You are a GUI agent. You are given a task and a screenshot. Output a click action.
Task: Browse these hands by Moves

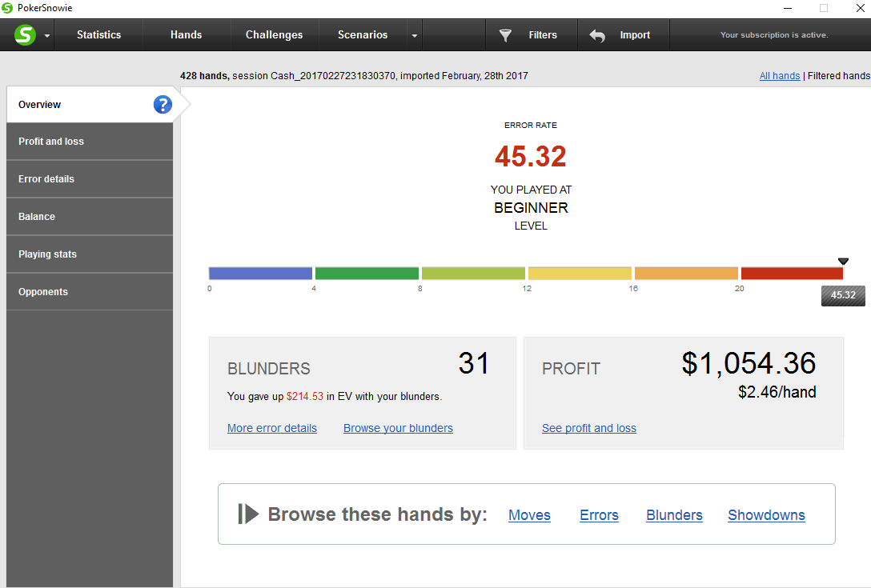[529, 515]
